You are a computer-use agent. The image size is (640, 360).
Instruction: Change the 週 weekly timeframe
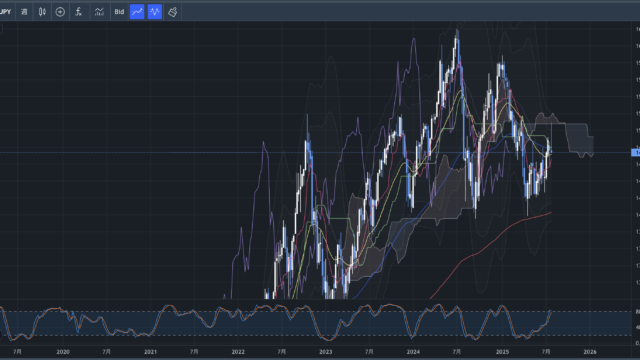click(24, 12)
